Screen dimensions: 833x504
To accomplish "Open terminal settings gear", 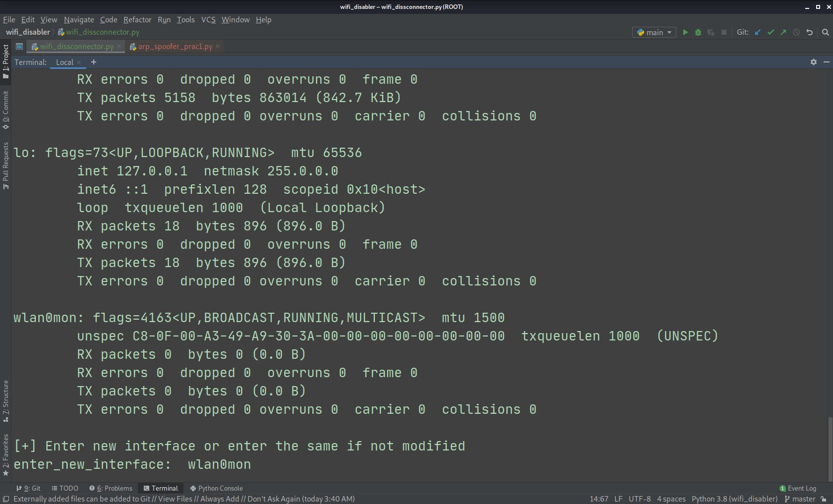I will [x=814, y=62].
